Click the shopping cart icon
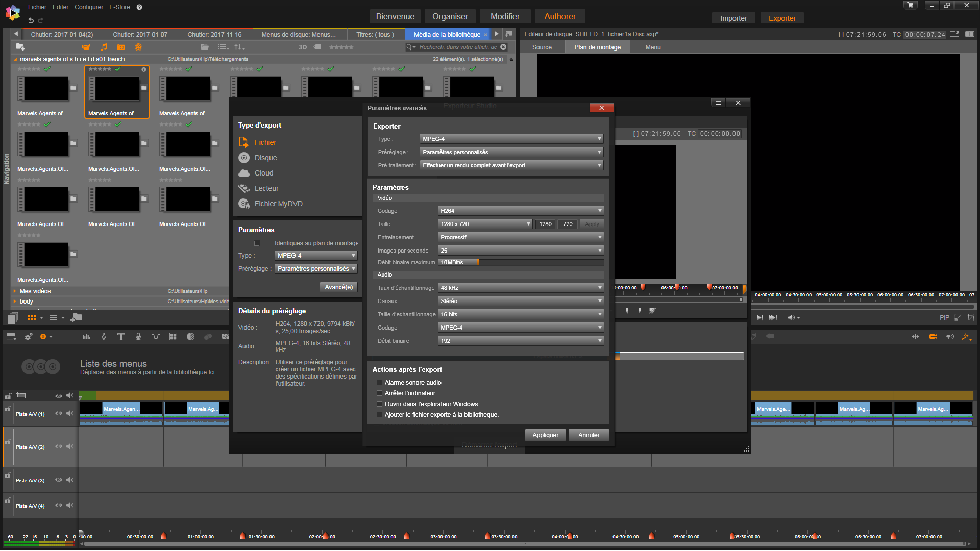 pyautogui.click(x=910, y=5)
